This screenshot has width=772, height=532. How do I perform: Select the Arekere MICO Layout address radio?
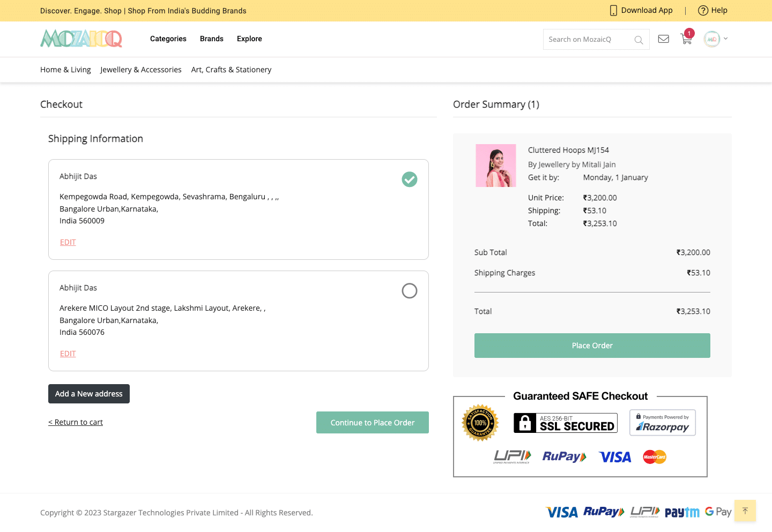click(x=410, y=291)
